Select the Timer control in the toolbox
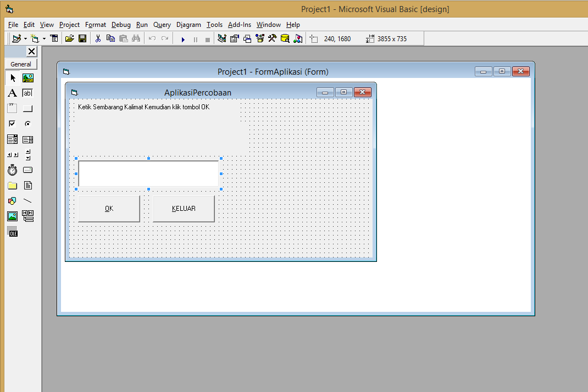Screen dimensions: 588x392 click(12, 170)
